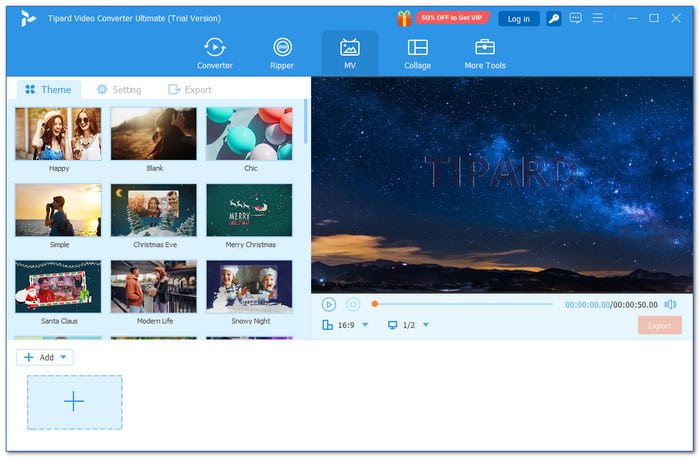Open the Converter module
Image resolution: width=700 pixels, height=458 pixels.
click(x=214, y=53)
